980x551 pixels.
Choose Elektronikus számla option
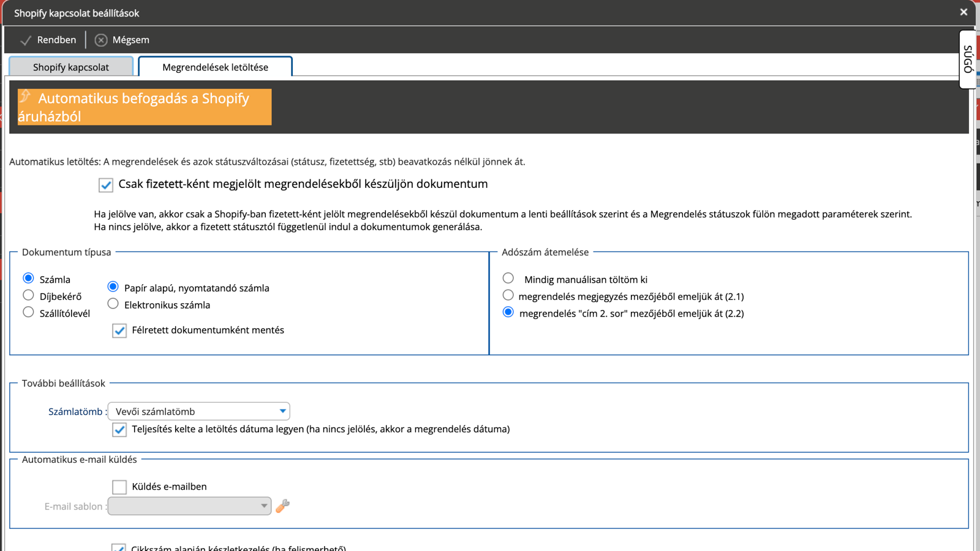[113, 304]
